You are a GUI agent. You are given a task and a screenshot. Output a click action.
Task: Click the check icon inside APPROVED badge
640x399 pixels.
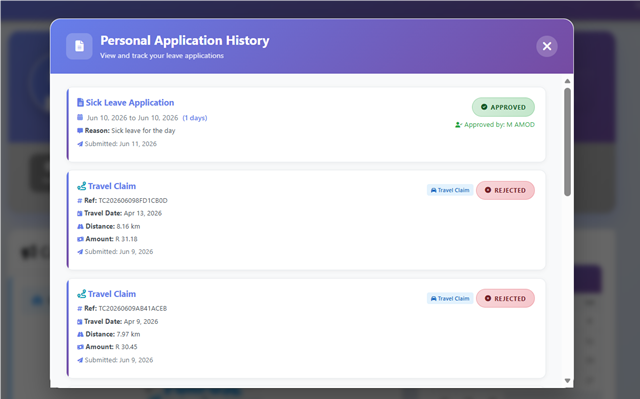pos(484,107)
